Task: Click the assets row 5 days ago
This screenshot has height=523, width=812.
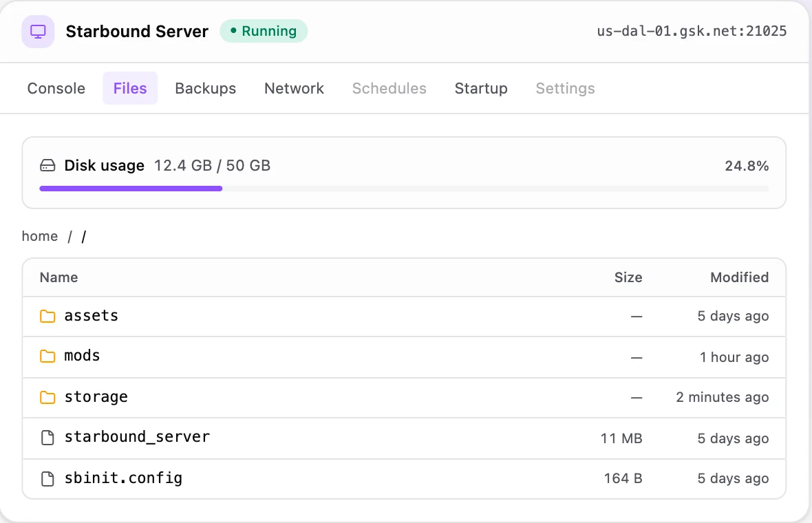Action: pos(733,316)
